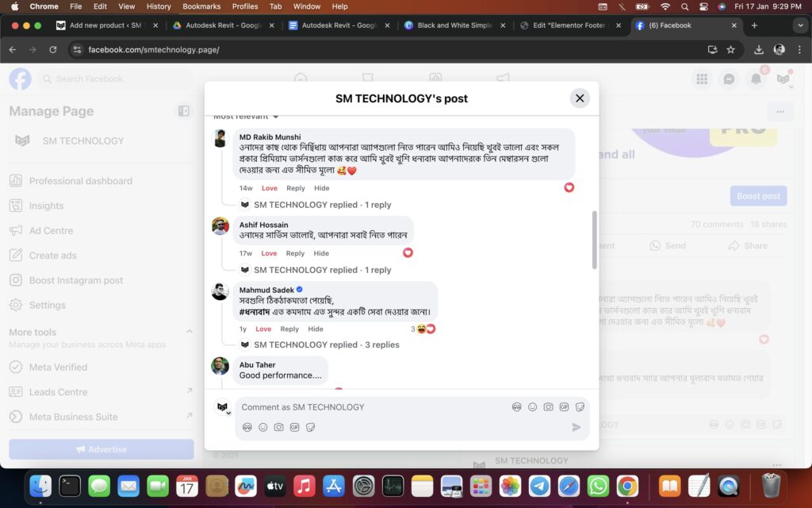This screenshot has height=508, width=812.
Task: Hide MD Rakib Munshi's comment
Action: (x=321, y=188)
